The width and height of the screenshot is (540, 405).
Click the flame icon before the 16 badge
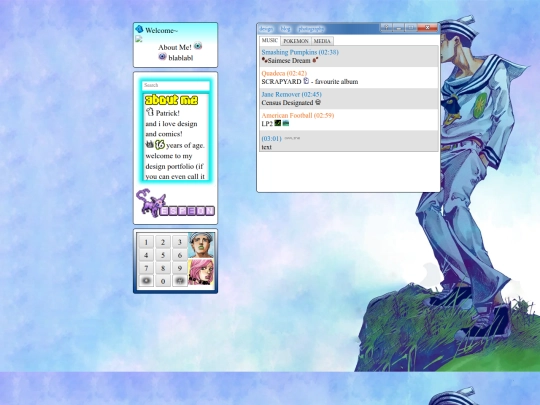[149, 144]
